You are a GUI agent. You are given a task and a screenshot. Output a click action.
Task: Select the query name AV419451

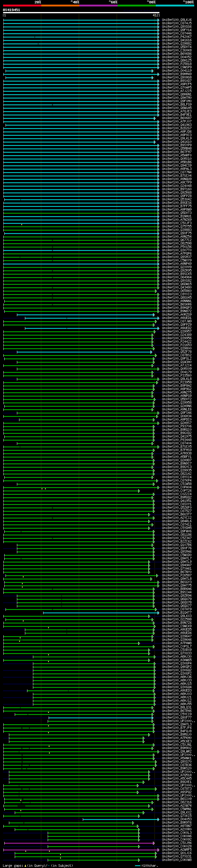11,10
